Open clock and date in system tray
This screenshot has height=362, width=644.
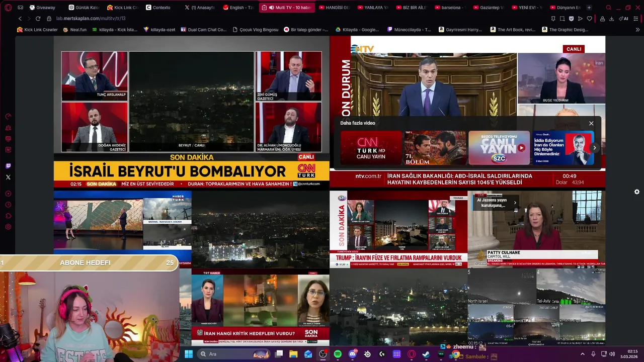pos(629,354)
